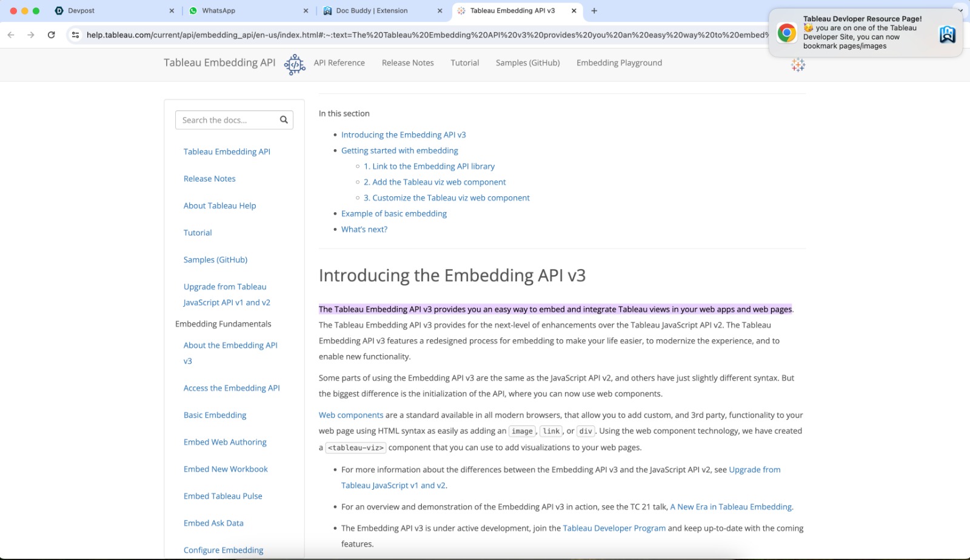Click the search magnifier icon in docs search
The image size is (970, 560).
(284, 120)
